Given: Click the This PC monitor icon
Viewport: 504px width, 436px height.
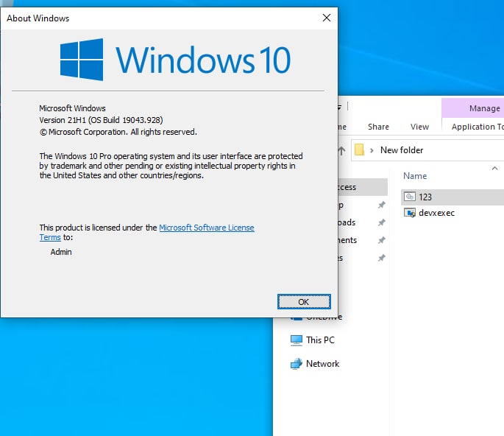Looking at the screenshot, I should click(x=297, y=340).
